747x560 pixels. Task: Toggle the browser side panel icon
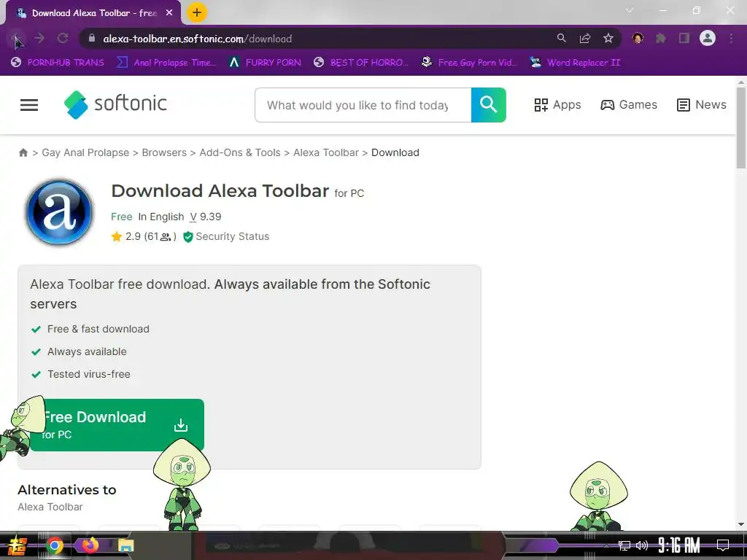point(684,38)
